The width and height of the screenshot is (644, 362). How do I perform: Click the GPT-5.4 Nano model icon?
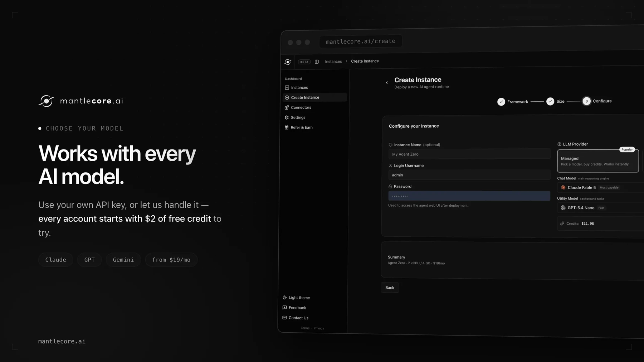[563, 208]
